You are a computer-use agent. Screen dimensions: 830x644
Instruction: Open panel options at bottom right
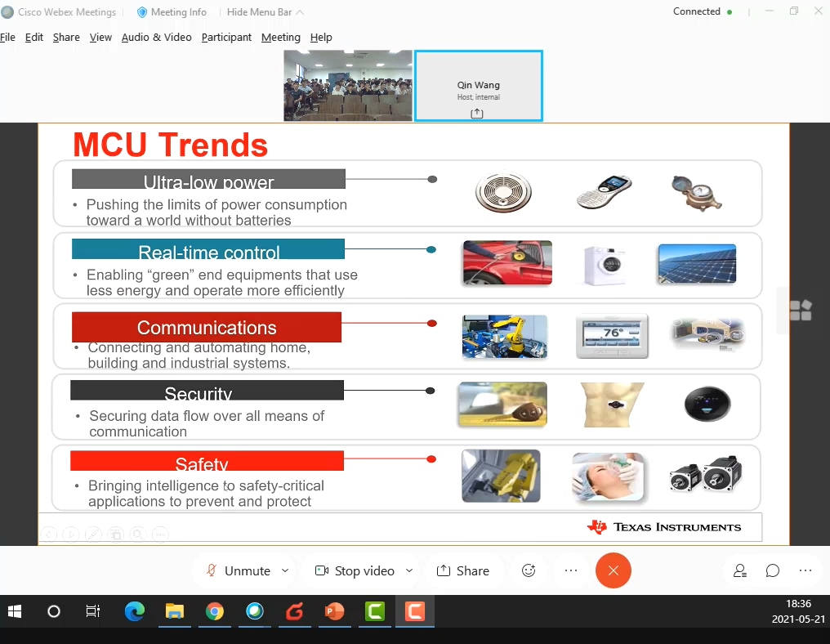[805, 570]
